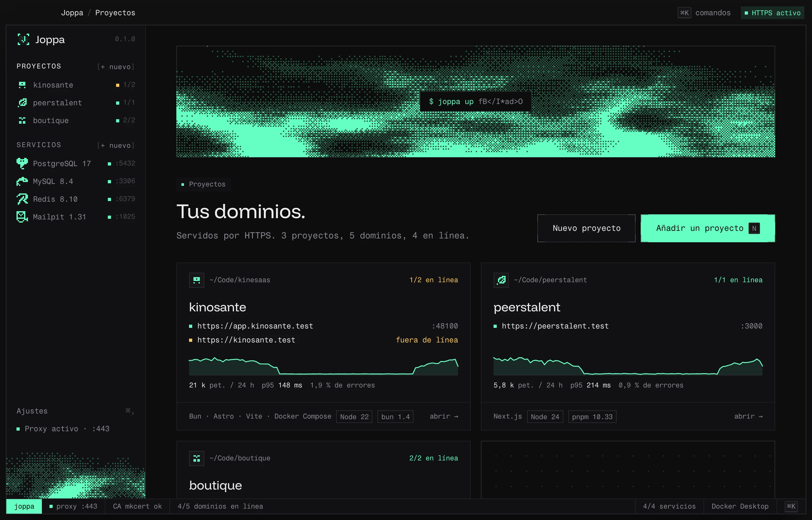Click kinosante requests sparkline chart
This screenshot has width=812, height=520.
point(324,366)
